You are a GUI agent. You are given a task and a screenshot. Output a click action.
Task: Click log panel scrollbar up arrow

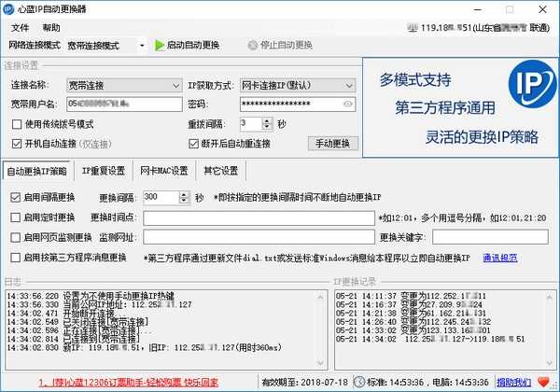coord(320,297)
